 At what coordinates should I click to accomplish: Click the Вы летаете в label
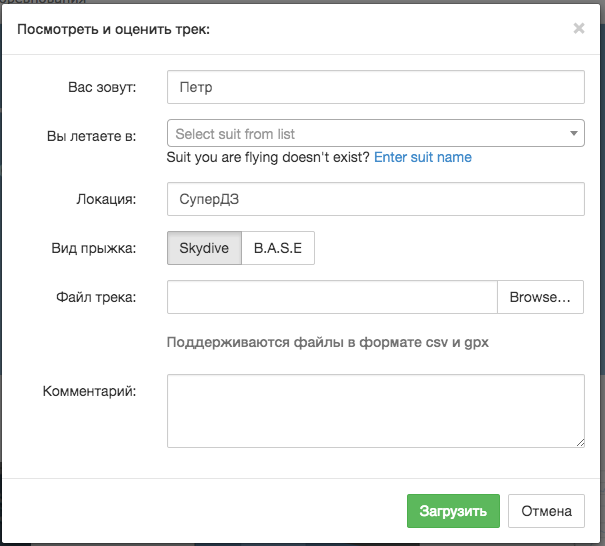click(91, 136)
